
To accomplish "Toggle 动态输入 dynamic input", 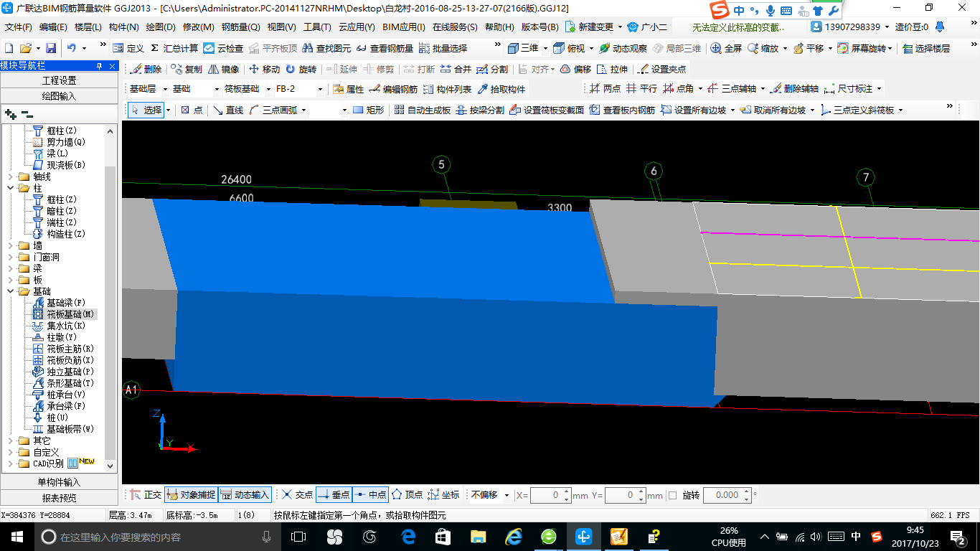I will [x=245, y=495].
